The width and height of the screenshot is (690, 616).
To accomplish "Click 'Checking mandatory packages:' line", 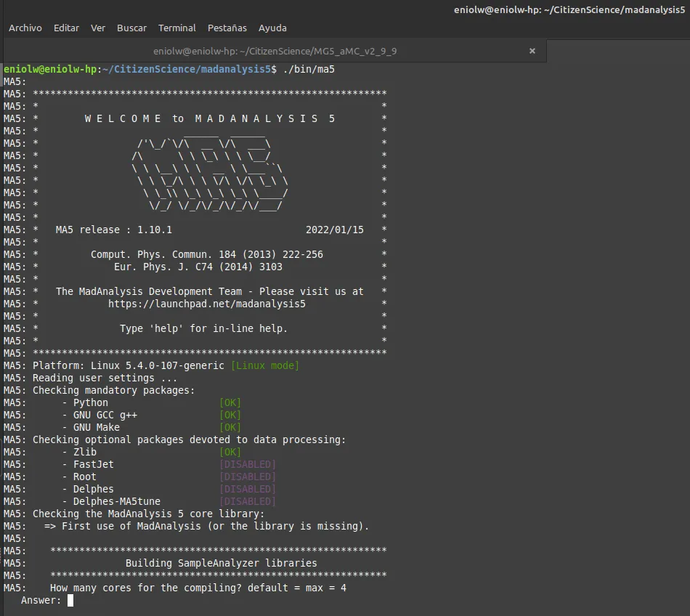I will click(x=114, y=390).
